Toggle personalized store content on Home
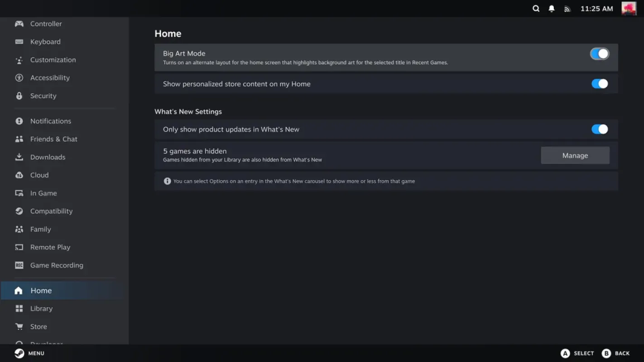This screenshot has width=644, height=362. pyautogui.click(x=600, y=84)
